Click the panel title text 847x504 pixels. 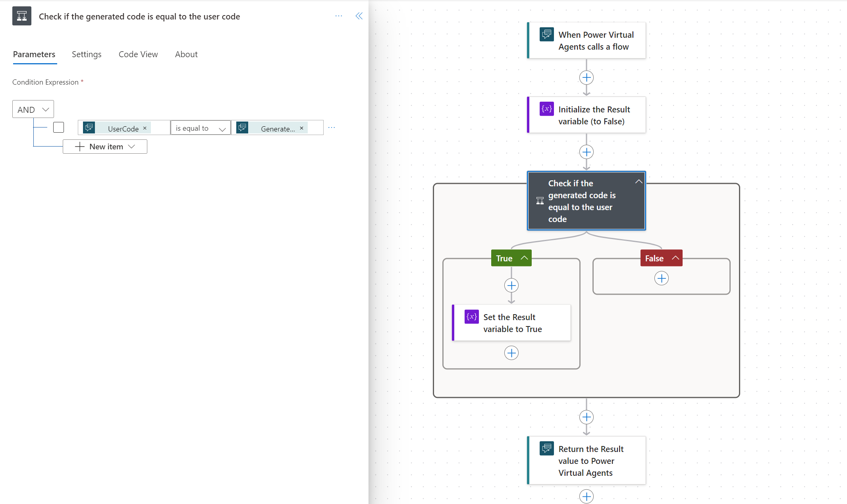(139, 16)
